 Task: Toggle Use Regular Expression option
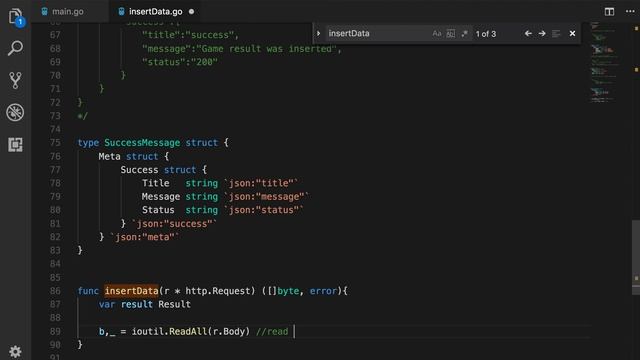tap(464, 33)
